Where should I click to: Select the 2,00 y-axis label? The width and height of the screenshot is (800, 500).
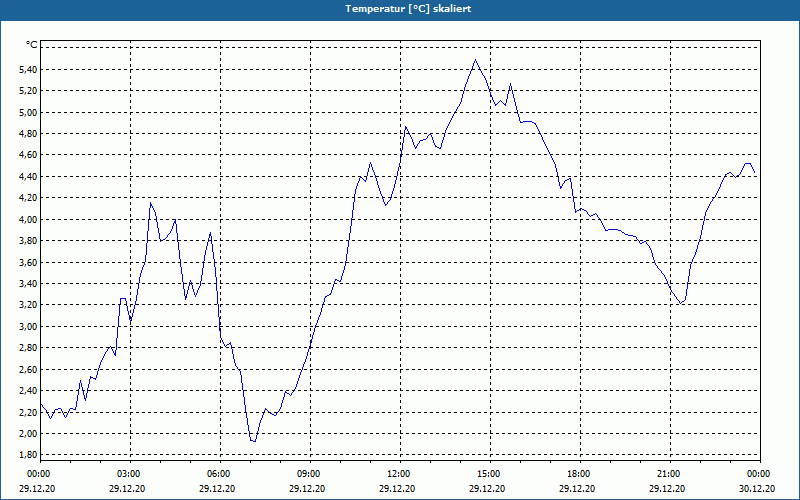click(28, 434)
